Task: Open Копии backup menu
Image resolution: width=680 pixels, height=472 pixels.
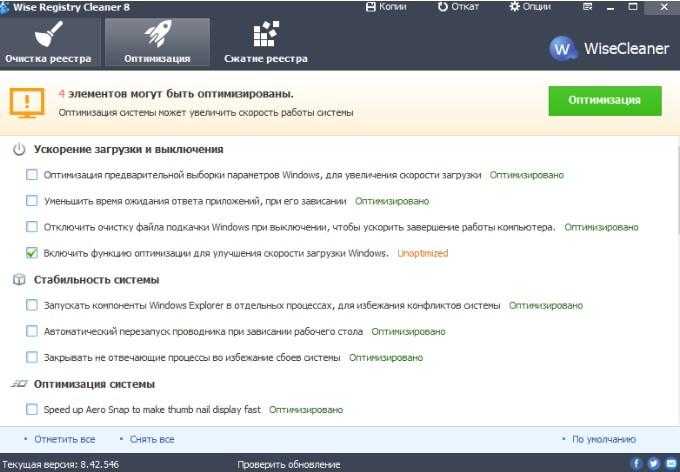Action: click(x=386, y=7)
